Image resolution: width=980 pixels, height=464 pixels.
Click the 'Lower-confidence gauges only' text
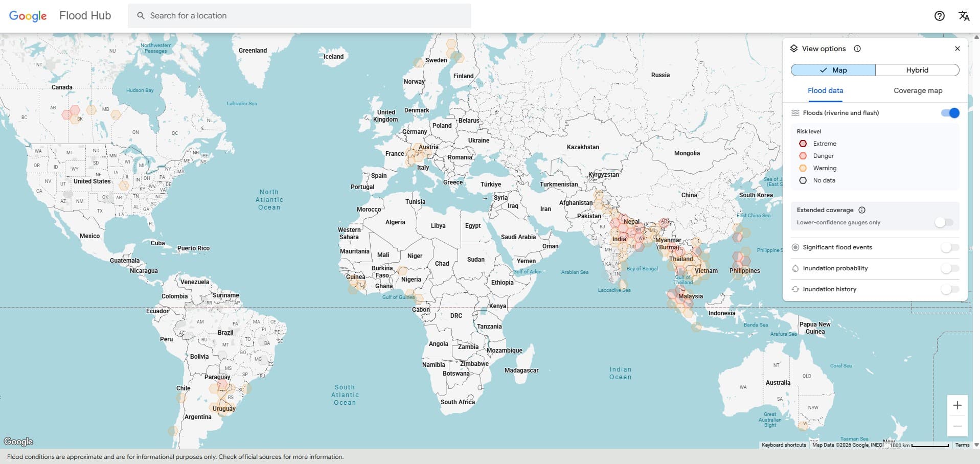click(x=838, y=222)
